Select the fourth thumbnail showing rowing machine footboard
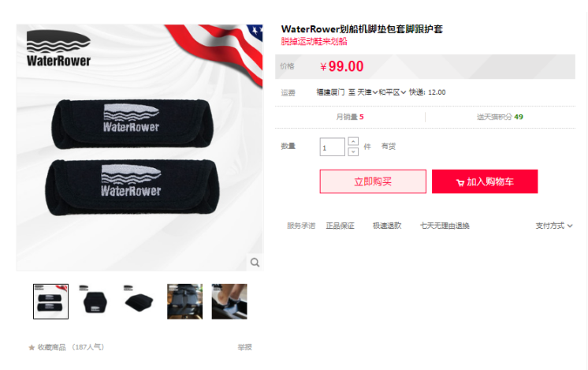This screenshot has width=588, height=370. (184, 301)
